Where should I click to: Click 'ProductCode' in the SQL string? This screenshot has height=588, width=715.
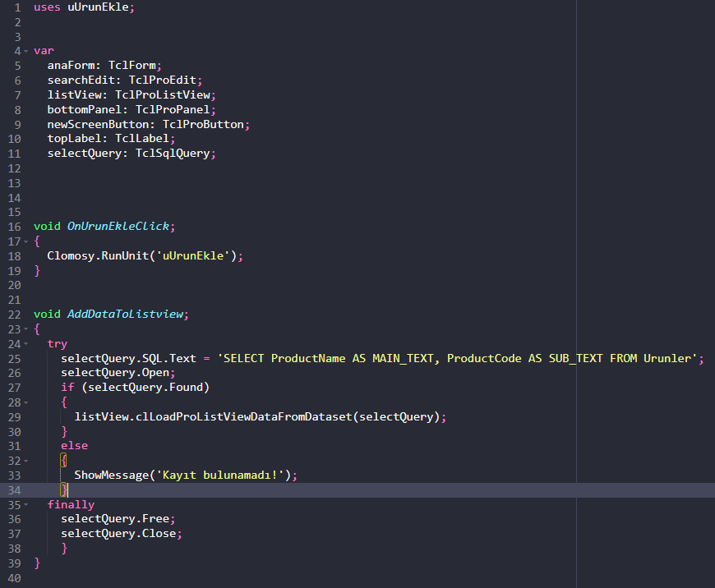click(x=484, y=358)
